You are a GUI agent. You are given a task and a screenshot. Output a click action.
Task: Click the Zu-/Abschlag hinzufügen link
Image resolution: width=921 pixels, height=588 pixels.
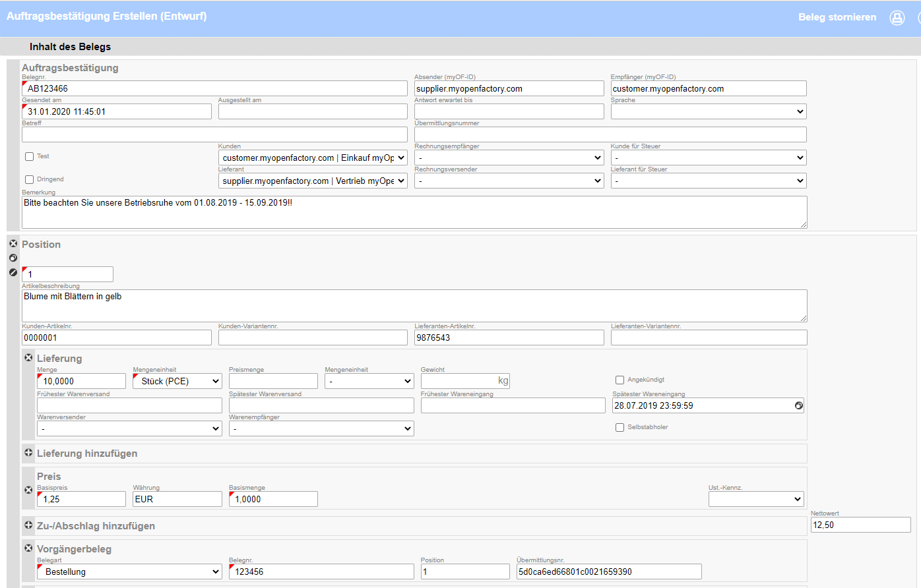tap(96, 526)
